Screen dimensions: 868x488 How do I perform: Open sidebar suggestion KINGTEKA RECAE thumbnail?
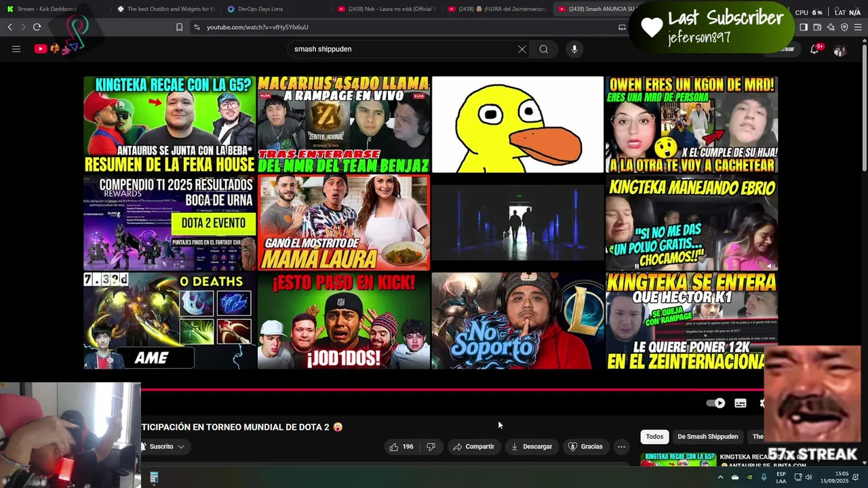click(x=678, y=460)
